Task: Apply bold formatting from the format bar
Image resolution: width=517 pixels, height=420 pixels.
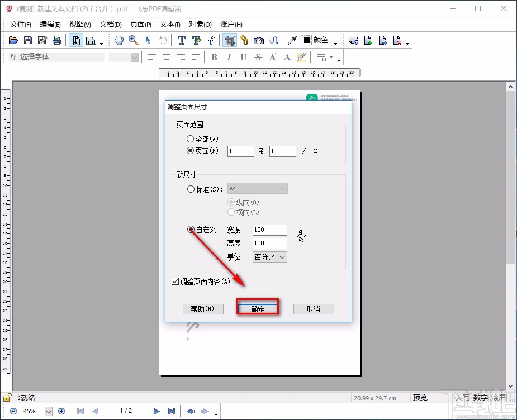Action: click(x=214, y=57)
